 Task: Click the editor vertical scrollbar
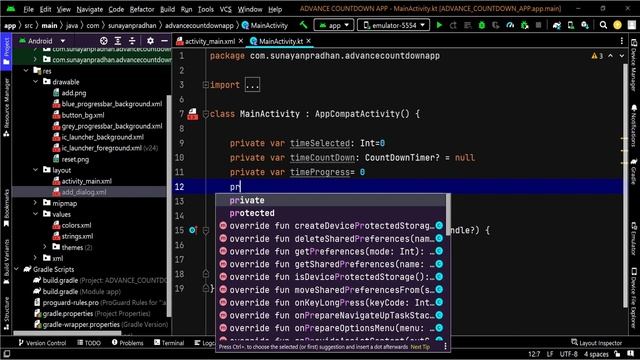[x=625, y=186]
